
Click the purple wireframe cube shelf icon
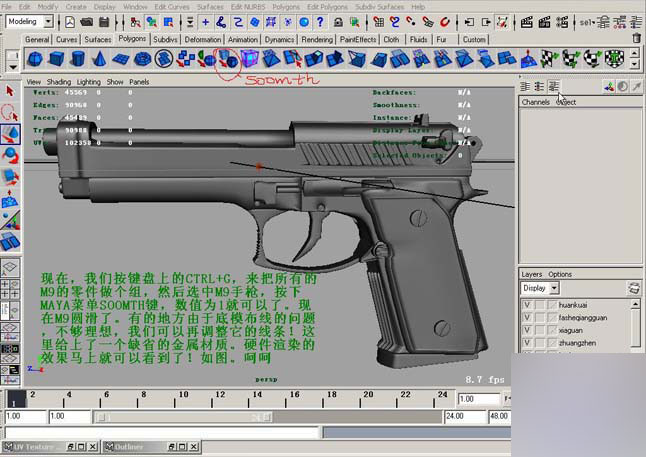click(250, 59)
